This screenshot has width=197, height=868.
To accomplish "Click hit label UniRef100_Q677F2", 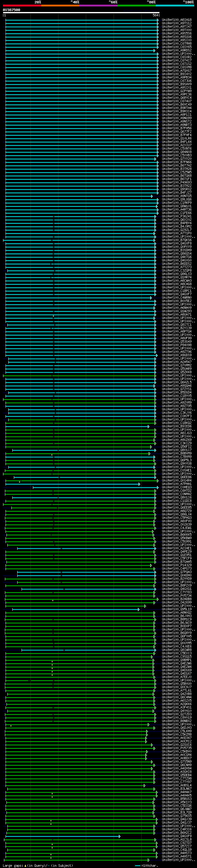I will point(177,132).
